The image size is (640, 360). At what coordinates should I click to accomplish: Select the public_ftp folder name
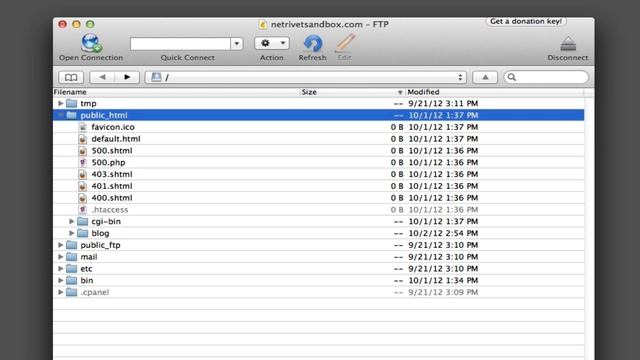100,245
